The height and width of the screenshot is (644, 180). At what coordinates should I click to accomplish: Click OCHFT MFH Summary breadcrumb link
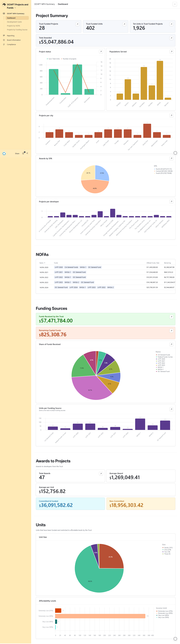coord(44,4)
